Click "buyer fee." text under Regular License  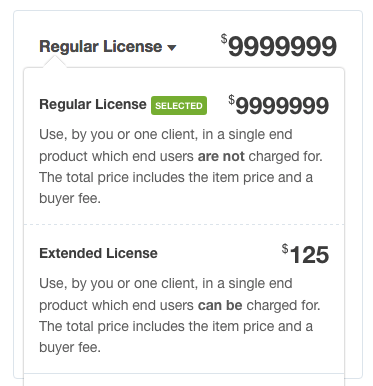click(70, 199)
